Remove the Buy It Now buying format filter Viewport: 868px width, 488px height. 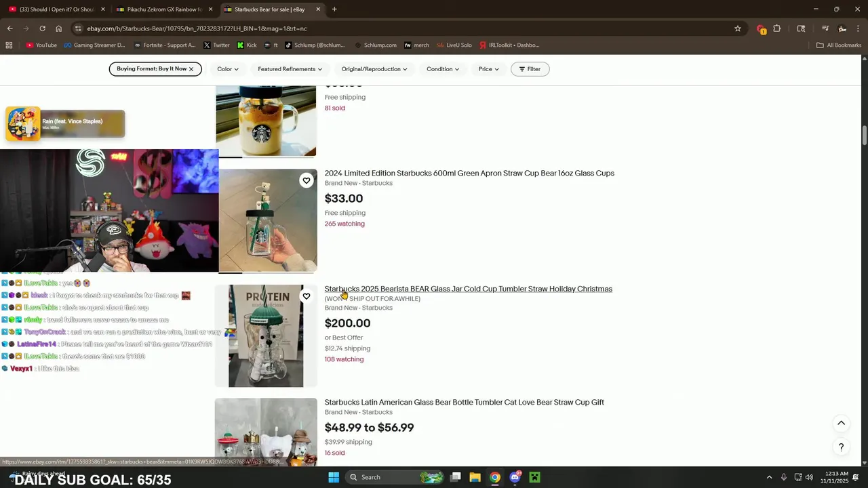(x=191, y=69)
